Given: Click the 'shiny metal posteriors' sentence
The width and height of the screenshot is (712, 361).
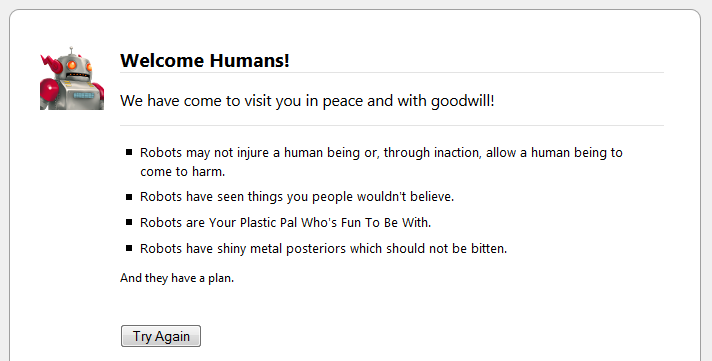Looking at the screenshot, I should coord(323,248).
